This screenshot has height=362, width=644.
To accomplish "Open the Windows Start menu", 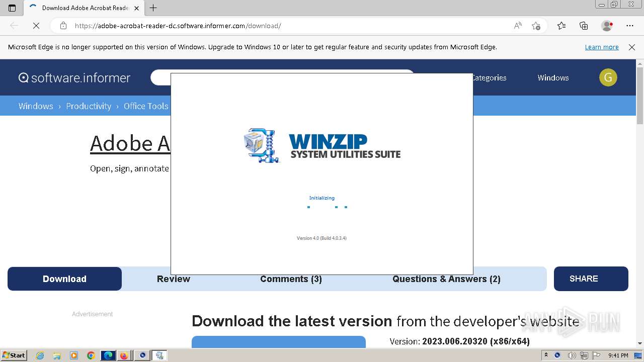I will click(x=14, y=355).
